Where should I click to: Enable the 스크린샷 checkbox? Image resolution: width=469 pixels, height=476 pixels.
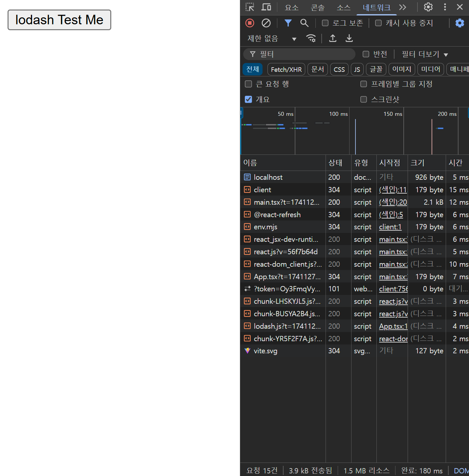364,99
